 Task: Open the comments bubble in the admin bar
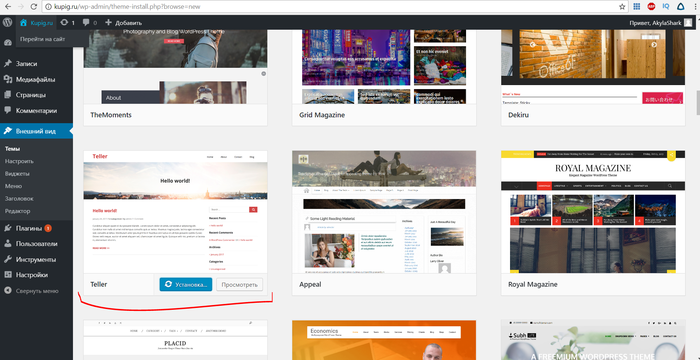[x=90, y=22]
